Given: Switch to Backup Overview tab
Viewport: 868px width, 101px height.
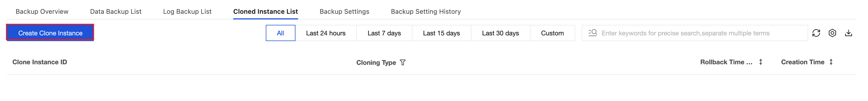Looking at the screenshot, I should point(42,12).
